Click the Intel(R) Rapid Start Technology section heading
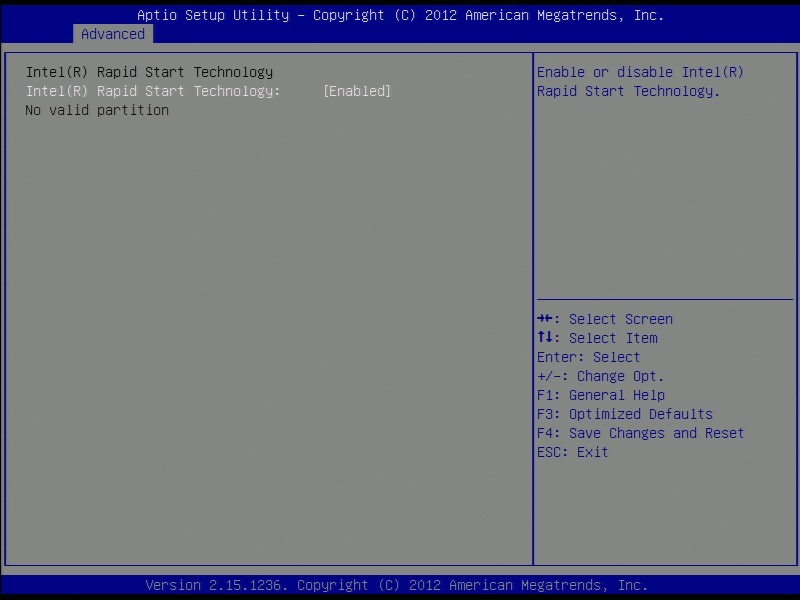Image resolution: width=800 pixels, height=600 pixels. [149, 72]
